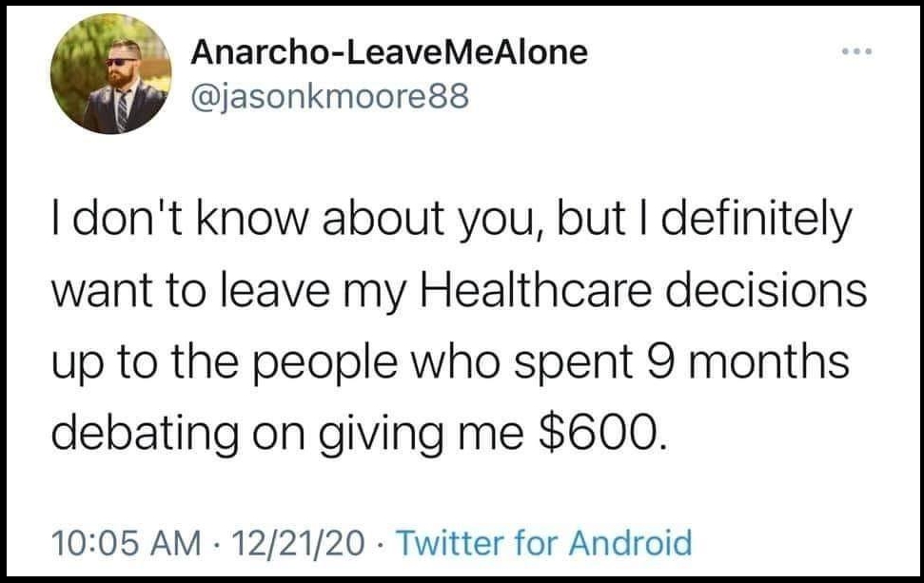Open the Anarcho-LeaveMeAlone display name
Image resolution: width=924 pixels, height=583 pixels.
389,52
